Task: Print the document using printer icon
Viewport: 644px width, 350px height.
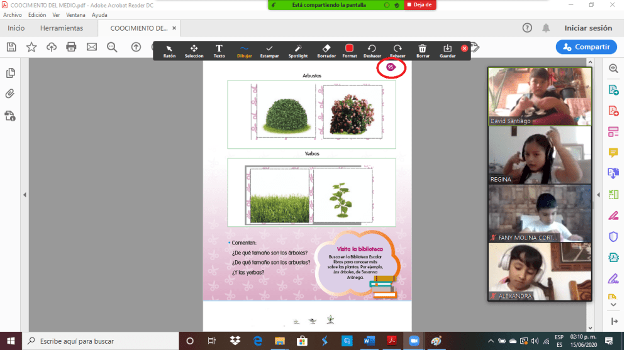Action: click(x=71, y=46)
